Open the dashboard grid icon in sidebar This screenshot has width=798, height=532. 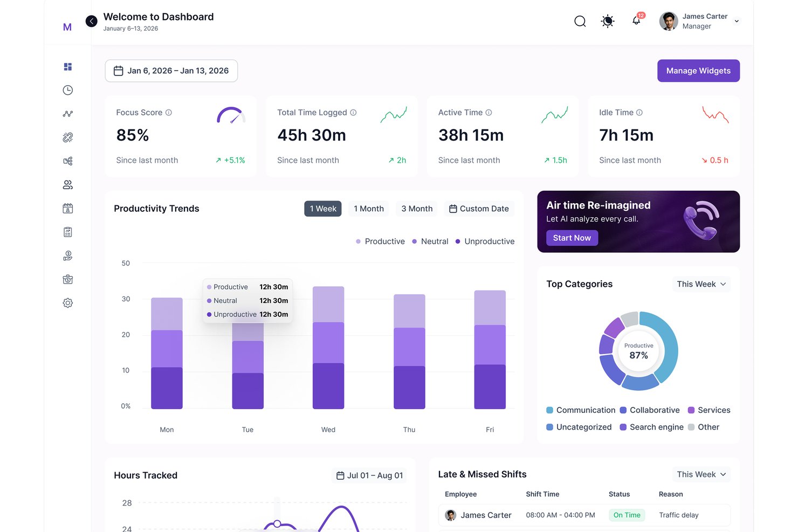[x=67, y=67]
